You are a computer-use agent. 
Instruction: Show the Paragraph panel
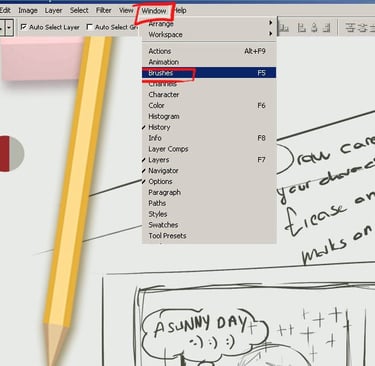point(209,192)
